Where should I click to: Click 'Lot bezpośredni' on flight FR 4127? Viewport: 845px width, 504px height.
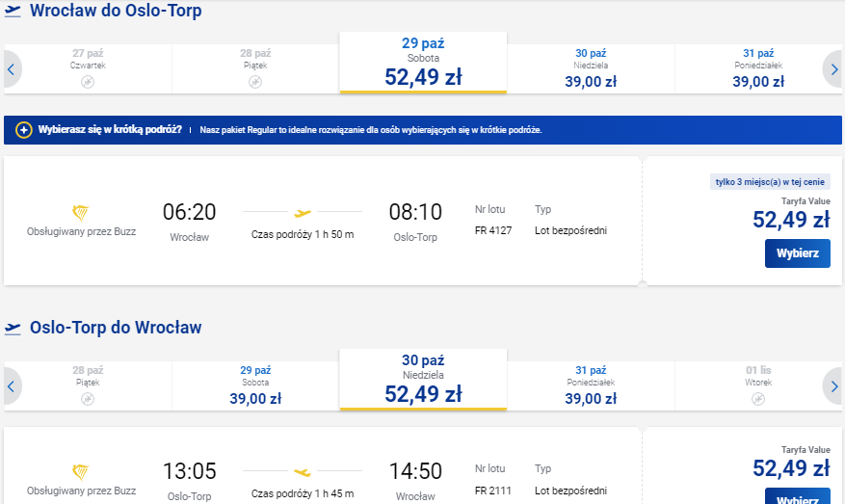click(570, 230)
